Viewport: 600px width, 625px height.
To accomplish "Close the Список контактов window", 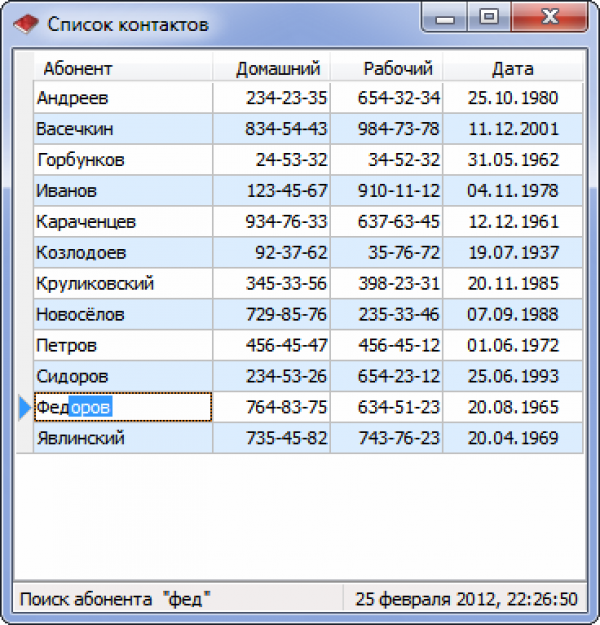I will (x=550, y=18).
